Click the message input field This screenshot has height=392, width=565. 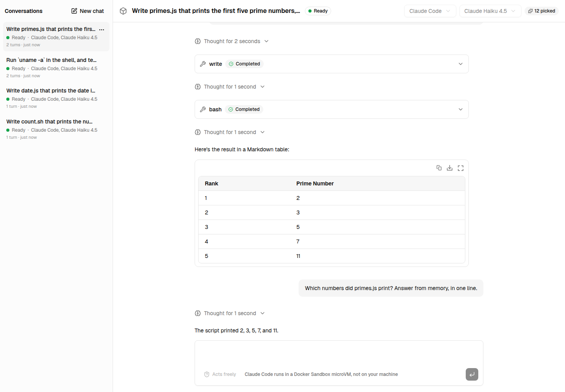click(339, 354)
